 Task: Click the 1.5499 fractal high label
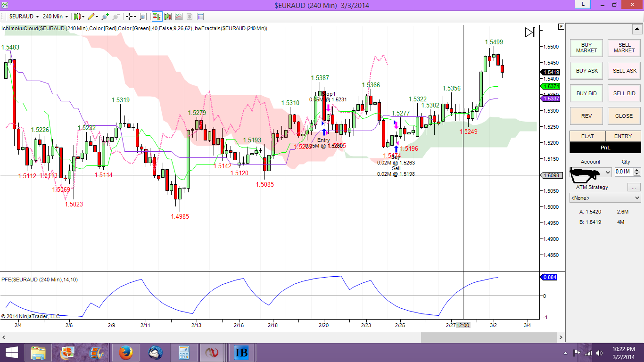(x=494, y=42)
